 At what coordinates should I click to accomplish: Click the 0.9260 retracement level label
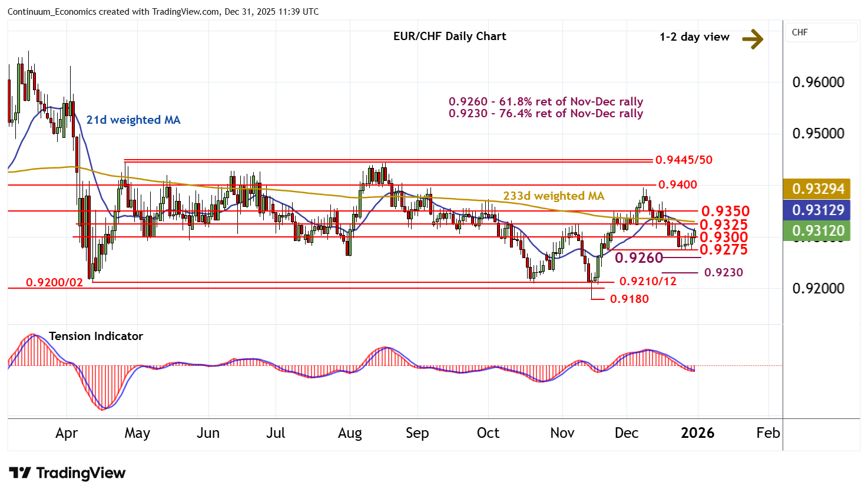pos(639,258)
